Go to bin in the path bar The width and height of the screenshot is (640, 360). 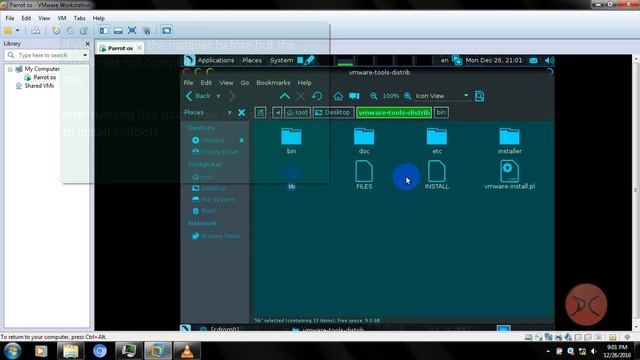click(441, 113)
